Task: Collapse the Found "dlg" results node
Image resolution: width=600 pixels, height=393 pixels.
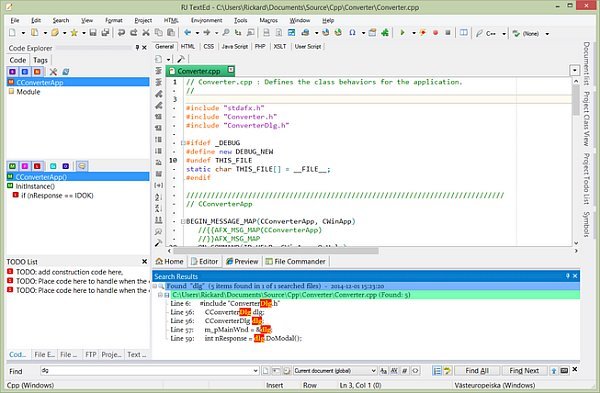Action: pyautogui.click(x=155, y=286)
